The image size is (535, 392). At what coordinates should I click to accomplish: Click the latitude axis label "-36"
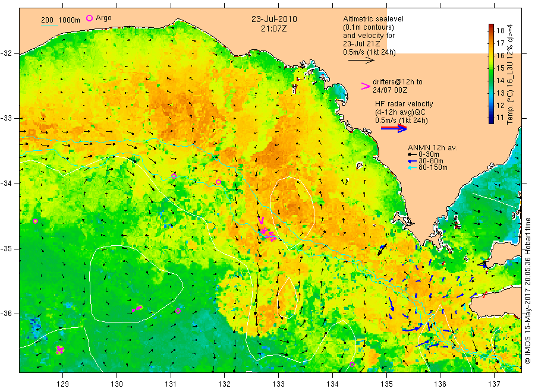[7, 313]
